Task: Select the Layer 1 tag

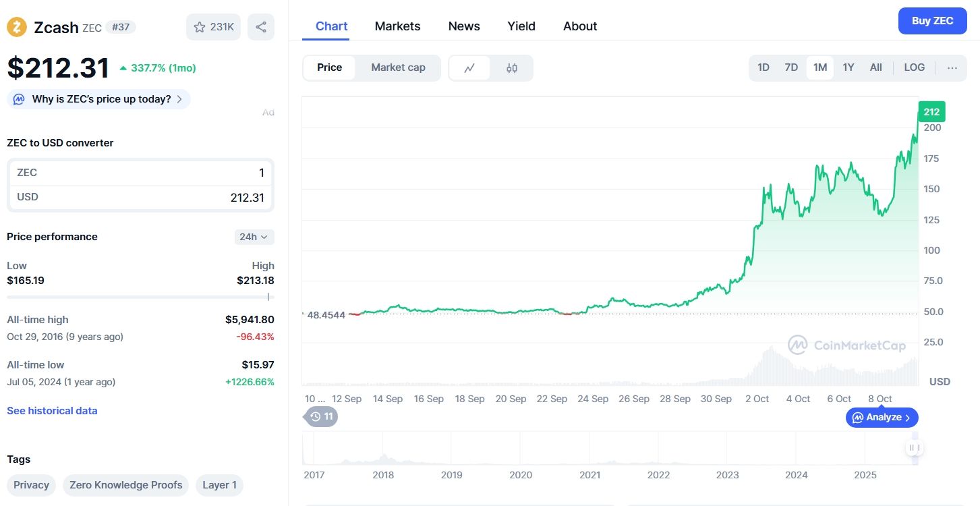Action: point(220,485)
